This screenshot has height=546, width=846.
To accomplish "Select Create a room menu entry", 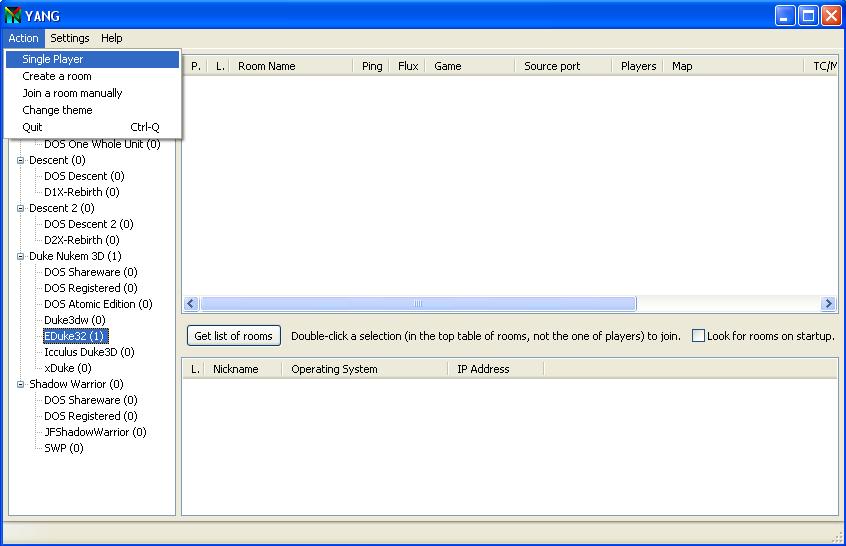I will (x=92, y=76).
